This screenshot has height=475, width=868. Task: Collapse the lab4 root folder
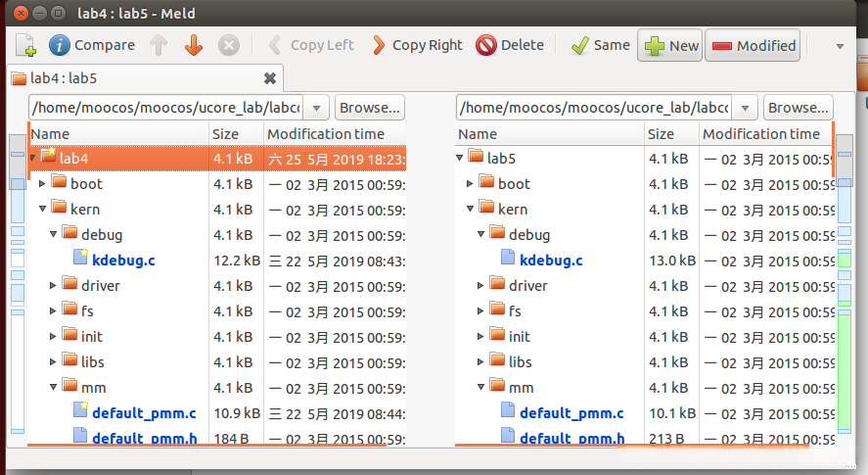32,158
